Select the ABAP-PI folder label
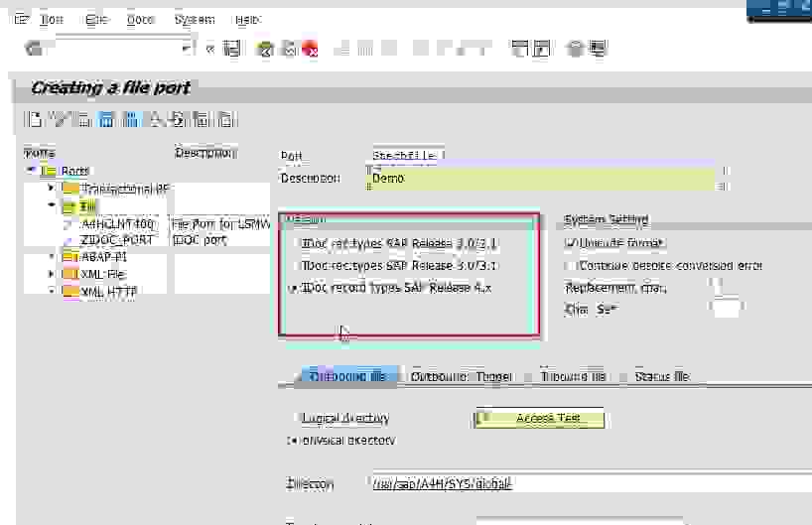 [103, 256]
